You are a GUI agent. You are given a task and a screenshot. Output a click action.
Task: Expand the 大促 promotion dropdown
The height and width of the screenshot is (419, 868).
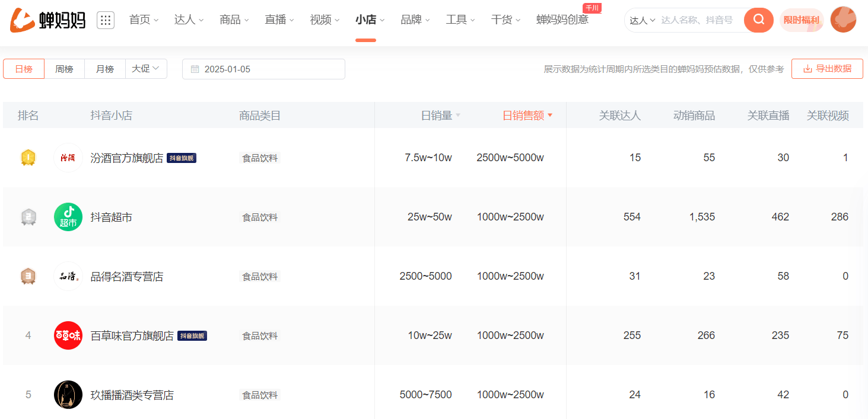[x=146, y=69]
